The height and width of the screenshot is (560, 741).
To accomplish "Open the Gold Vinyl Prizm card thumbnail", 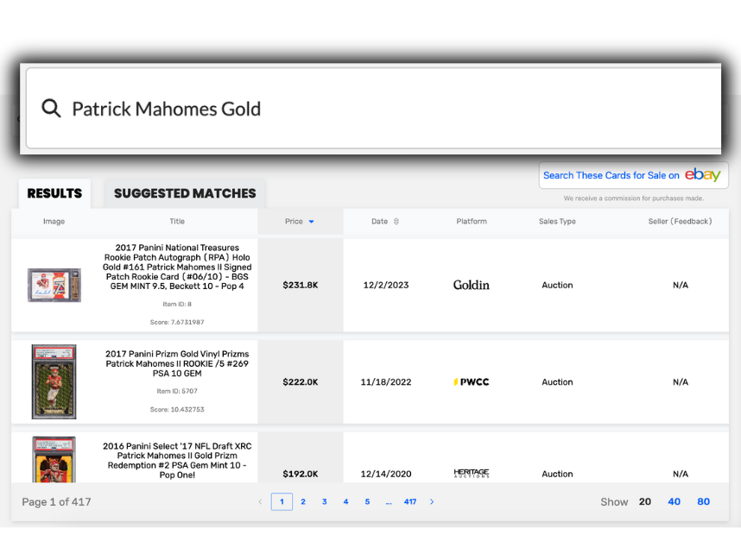I will [x=54, y=382].
